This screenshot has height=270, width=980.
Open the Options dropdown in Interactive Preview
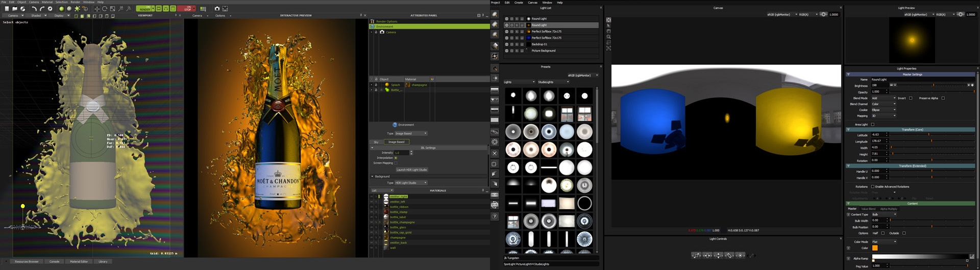[223, 15]
